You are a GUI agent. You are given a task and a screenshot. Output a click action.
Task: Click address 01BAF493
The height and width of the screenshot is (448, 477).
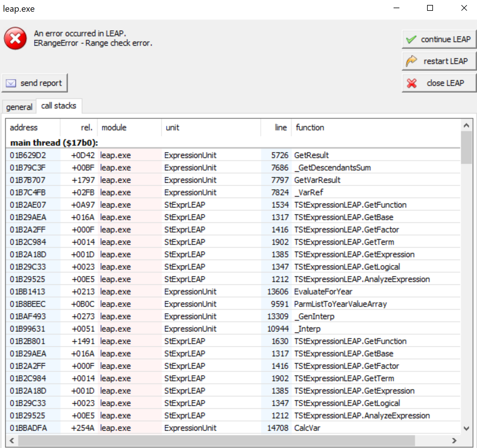(28, 316)
